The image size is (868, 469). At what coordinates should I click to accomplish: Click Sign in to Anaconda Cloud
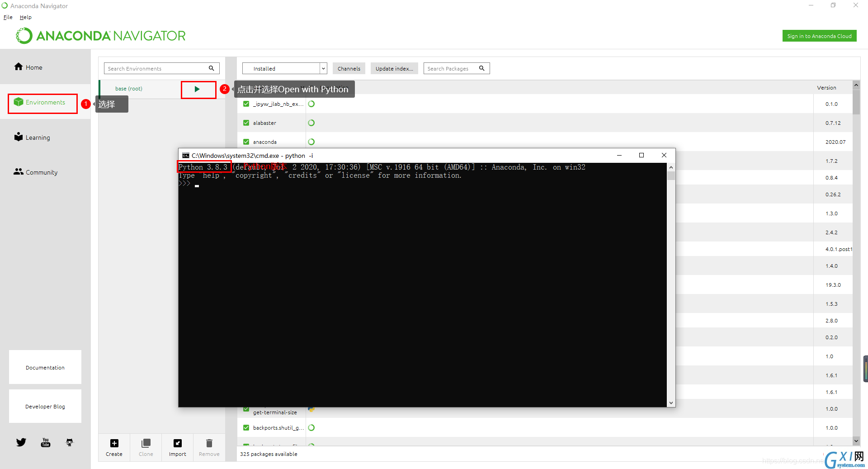(x=819, y=36)
